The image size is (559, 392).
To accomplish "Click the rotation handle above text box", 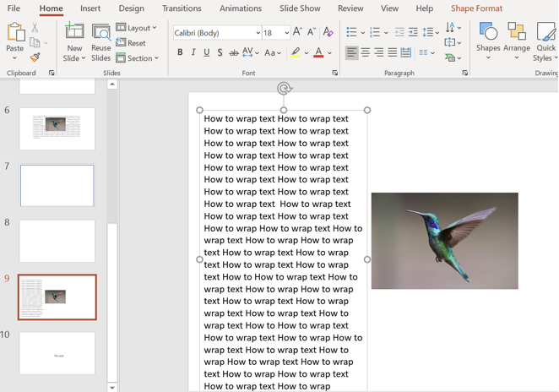I will pos(284,88).
